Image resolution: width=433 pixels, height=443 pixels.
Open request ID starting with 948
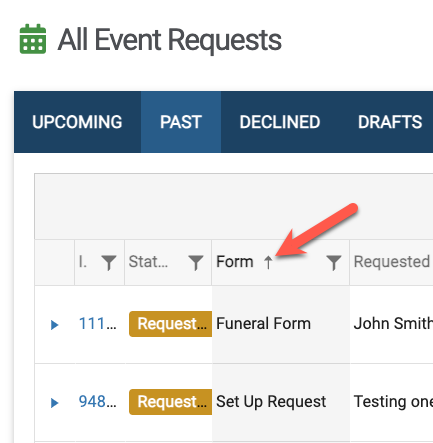click(x=97, y=402)
